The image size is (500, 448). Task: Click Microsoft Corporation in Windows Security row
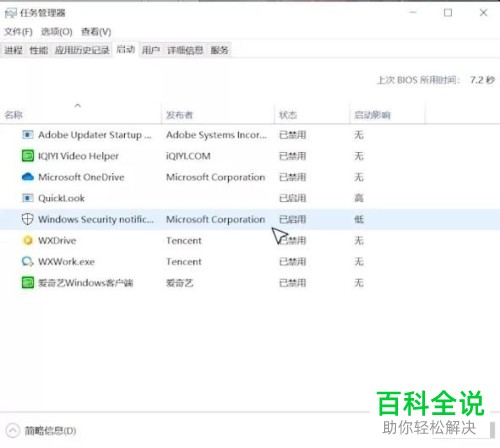click(216, 219)
